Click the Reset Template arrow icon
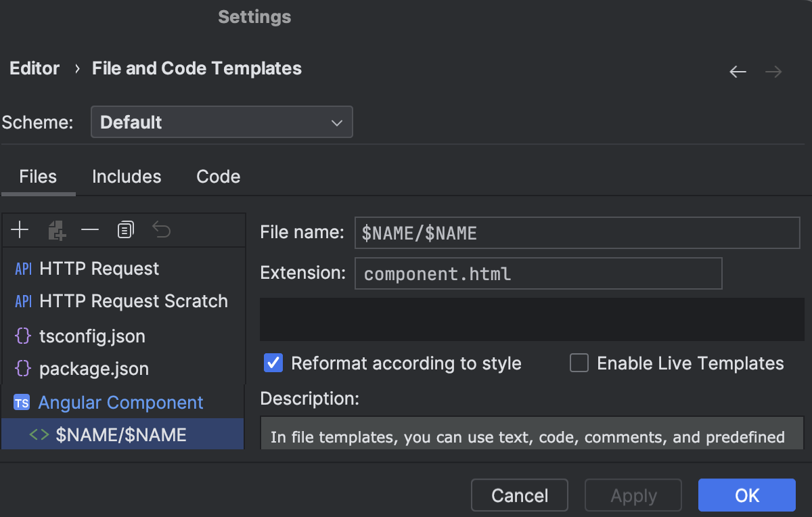The width and height of the screenshot is (812, 517). pos(161,229)
